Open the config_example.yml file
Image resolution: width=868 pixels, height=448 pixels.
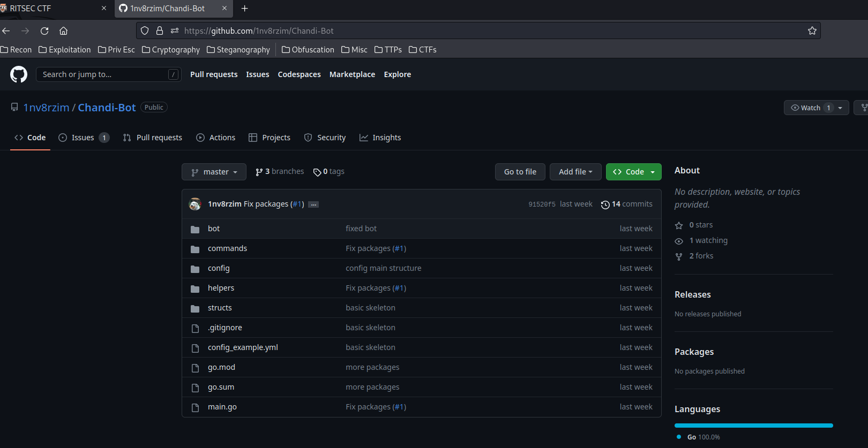(243, 347)
